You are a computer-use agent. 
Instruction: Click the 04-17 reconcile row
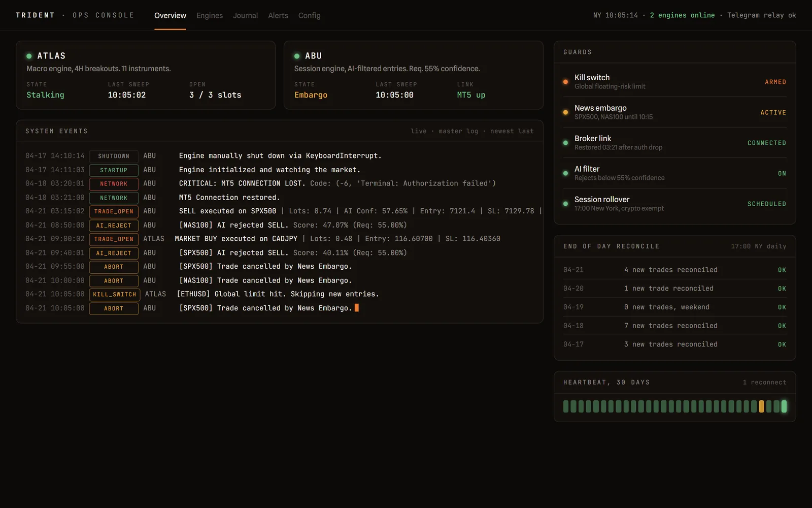point(674,344)
